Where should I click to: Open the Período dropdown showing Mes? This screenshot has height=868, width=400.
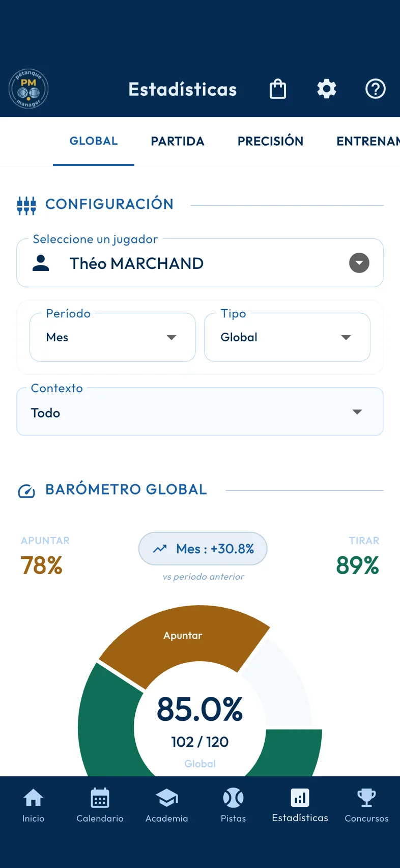point(112,337)
